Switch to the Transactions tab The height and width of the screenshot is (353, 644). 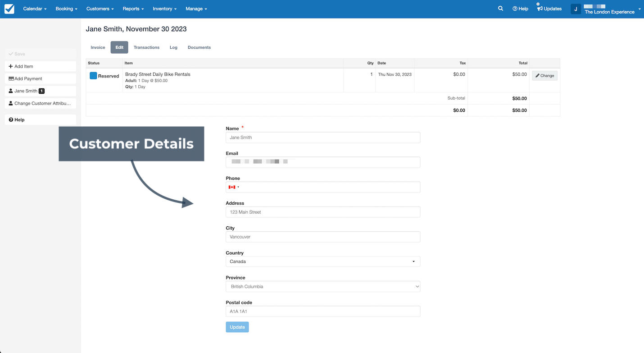[146, 47]
